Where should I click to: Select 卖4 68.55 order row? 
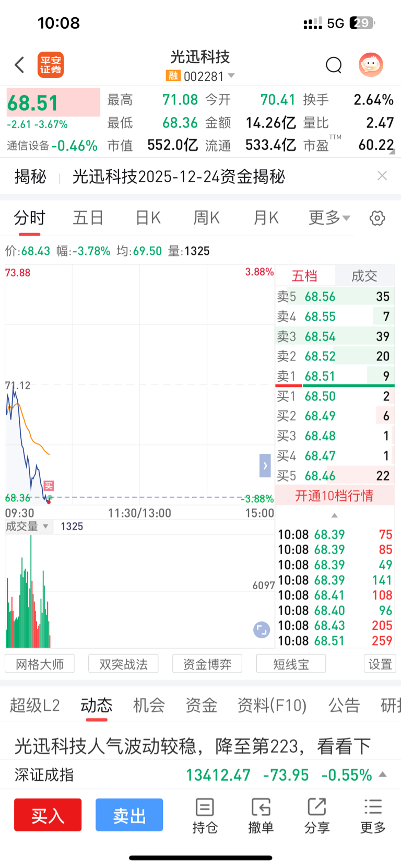(x=335, y=316)
